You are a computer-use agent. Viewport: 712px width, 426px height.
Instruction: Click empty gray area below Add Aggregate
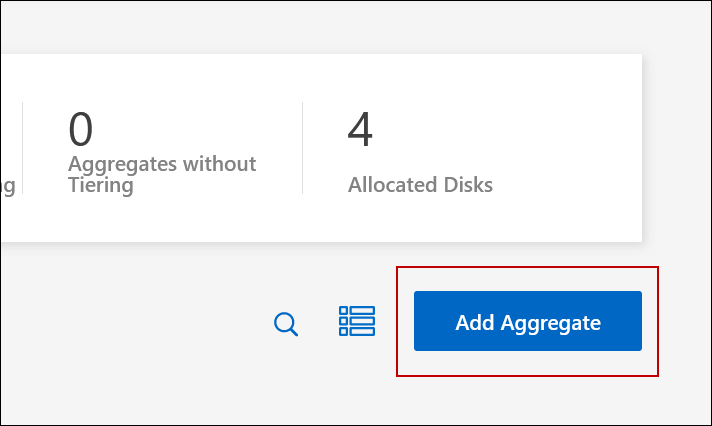click(527, 402)
